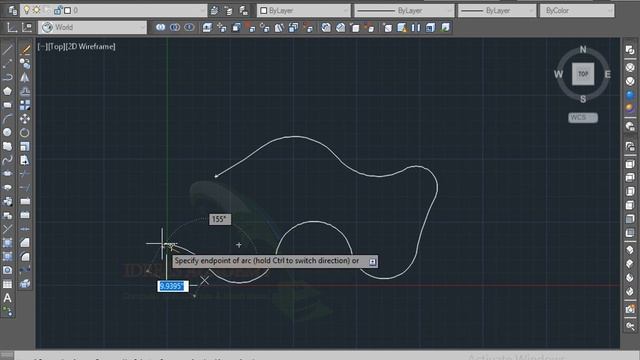
Task: Click E on the ViewCube compass
Action: click(x=607, y=74)
